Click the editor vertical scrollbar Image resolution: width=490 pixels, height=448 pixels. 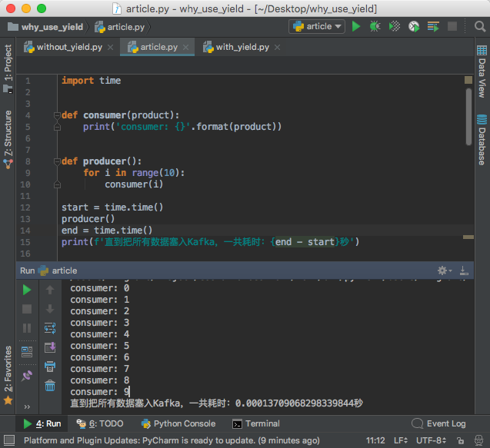[468, 115]
